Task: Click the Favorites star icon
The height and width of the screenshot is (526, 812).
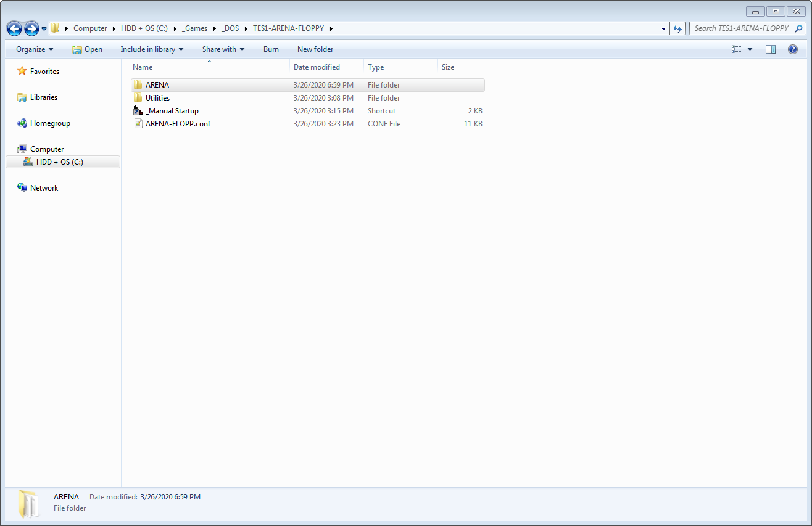Action: click(22, 72)
